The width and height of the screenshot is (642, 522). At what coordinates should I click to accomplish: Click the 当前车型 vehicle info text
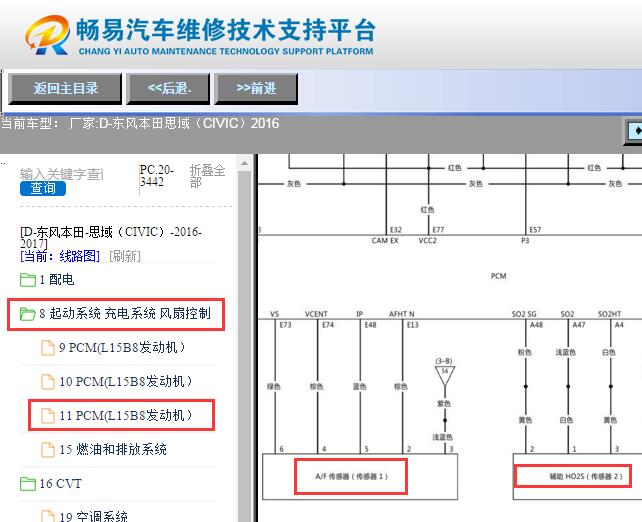(140, 123)
